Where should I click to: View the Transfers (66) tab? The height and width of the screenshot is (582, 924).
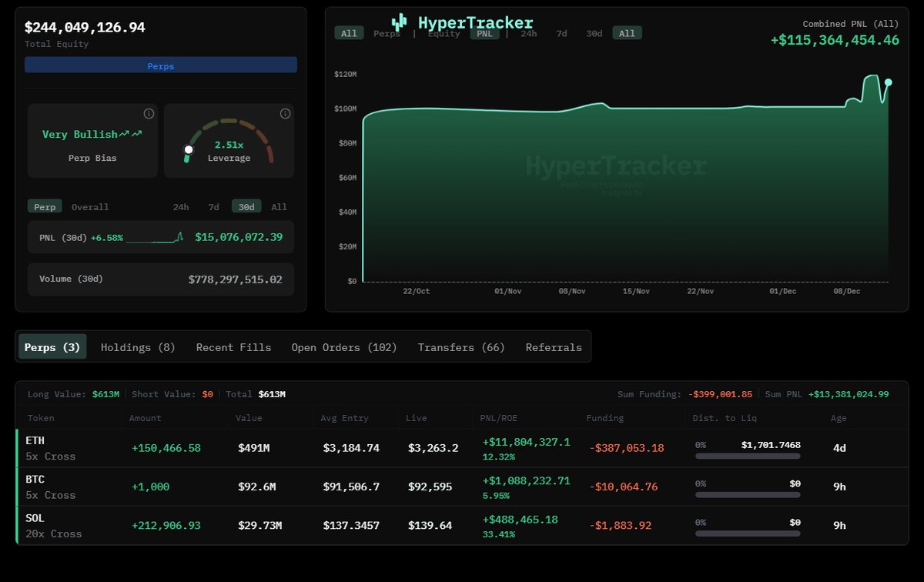[461, 347]
